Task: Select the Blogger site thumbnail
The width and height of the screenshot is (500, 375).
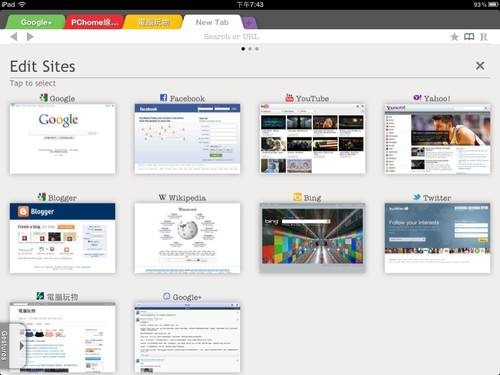Action: (63, 238)
